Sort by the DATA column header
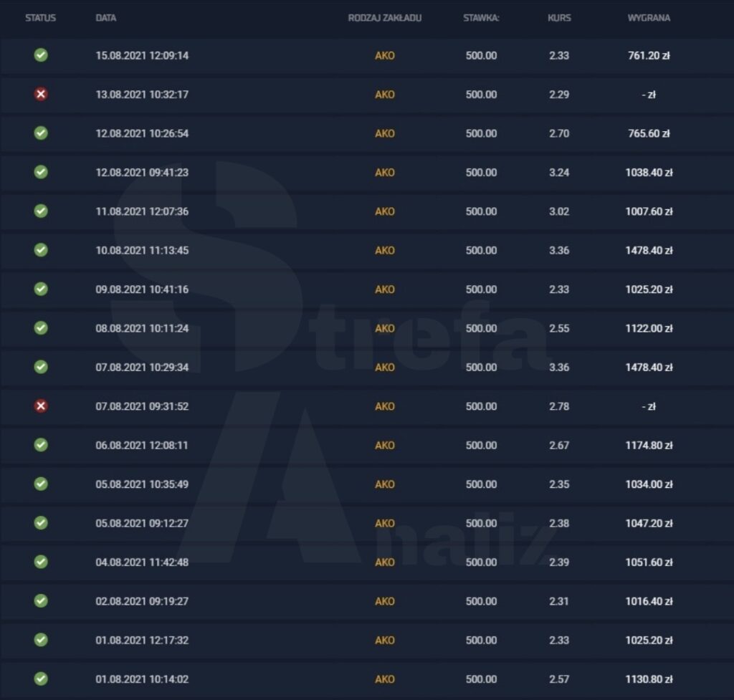 click(x=106, y=18)
